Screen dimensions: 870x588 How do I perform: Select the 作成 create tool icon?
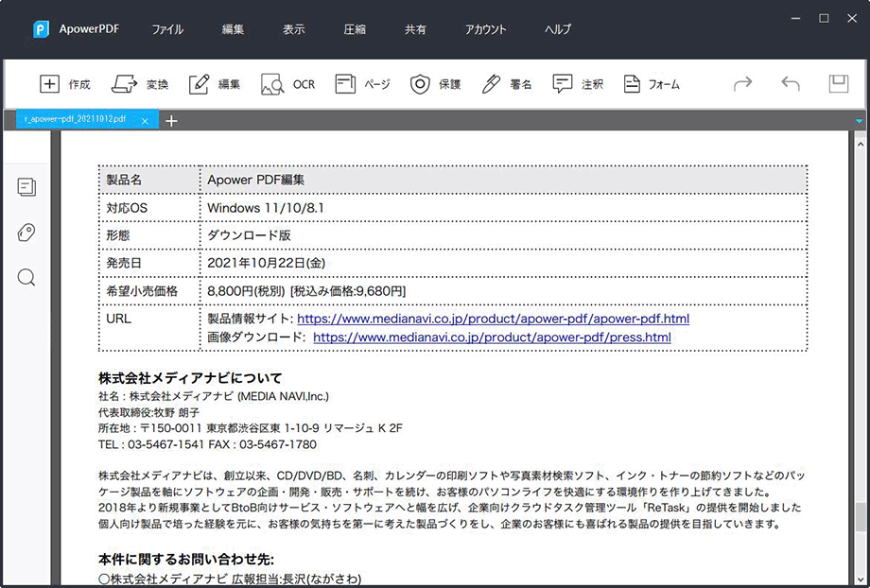tap(50, 84)
